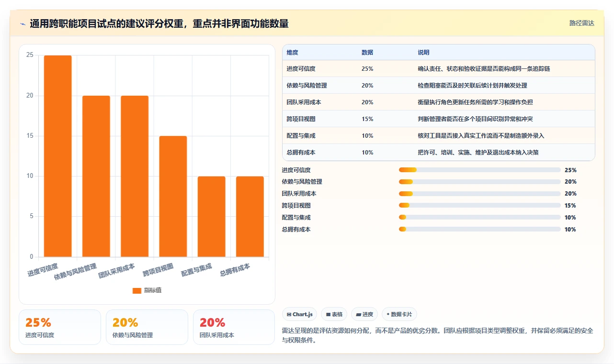Viewport: 614px width, 364px height.
Task: Click description 把许可、培训、实施、维护
Action: 478,153
